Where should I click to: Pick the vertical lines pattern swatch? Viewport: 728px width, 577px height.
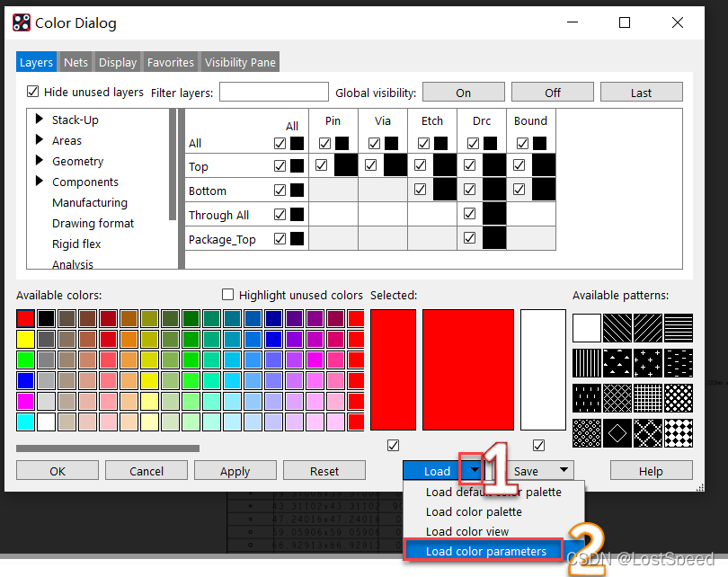587,363
